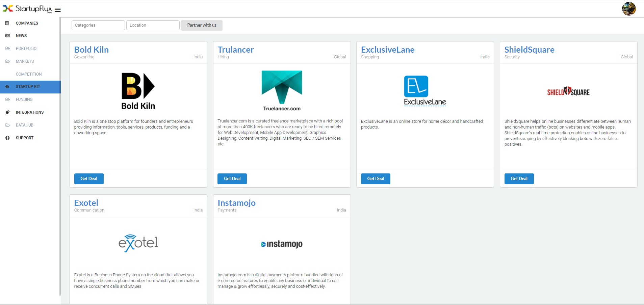This screenshot has width=644, height=305.
Task: Click the Global label on Trulancer card
Action: point(340,57)
